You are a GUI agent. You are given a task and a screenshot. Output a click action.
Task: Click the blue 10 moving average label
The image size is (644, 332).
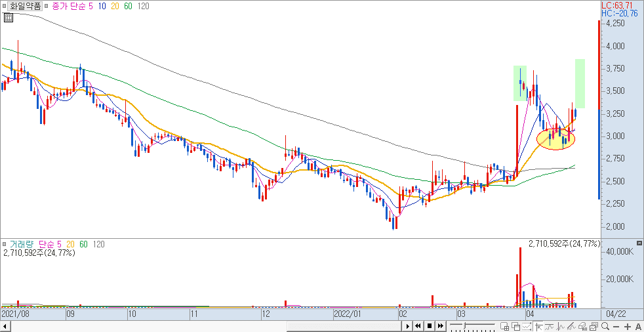(x=101, y=6)
